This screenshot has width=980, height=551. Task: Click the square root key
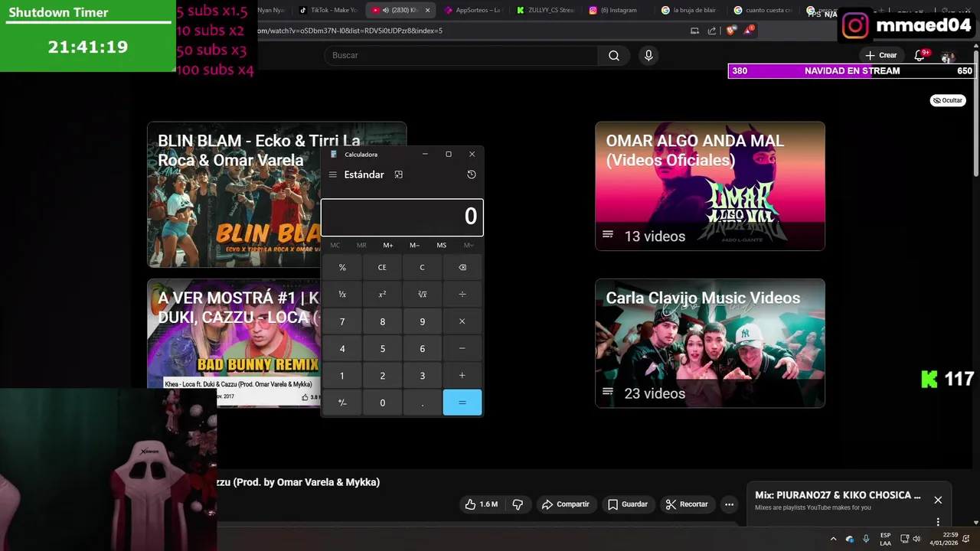point(422,294)
